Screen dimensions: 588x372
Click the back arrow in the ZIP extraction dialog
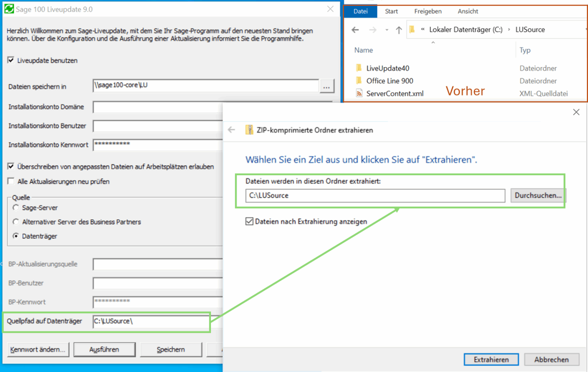pyautogui.click(x=231, y=130)
